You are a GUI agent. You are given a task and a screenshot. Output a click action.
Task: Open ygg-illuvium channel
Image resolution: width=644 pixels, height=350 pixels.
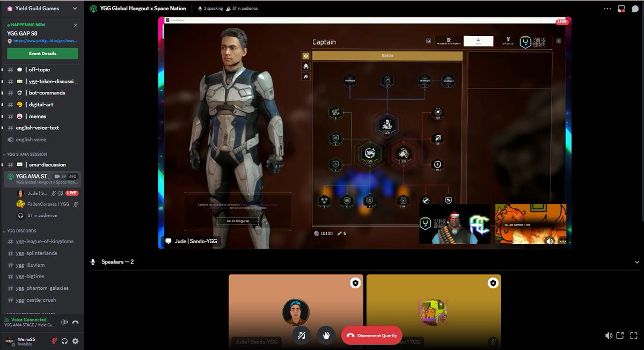(42, 265)
